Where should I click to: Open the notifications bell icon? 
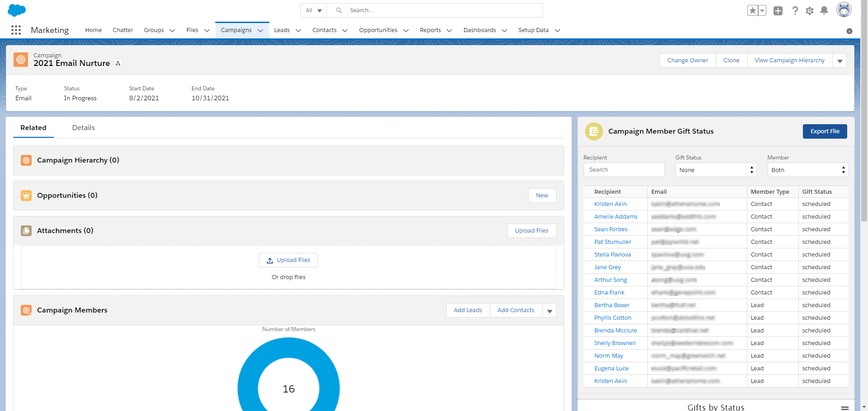point(824,10)
